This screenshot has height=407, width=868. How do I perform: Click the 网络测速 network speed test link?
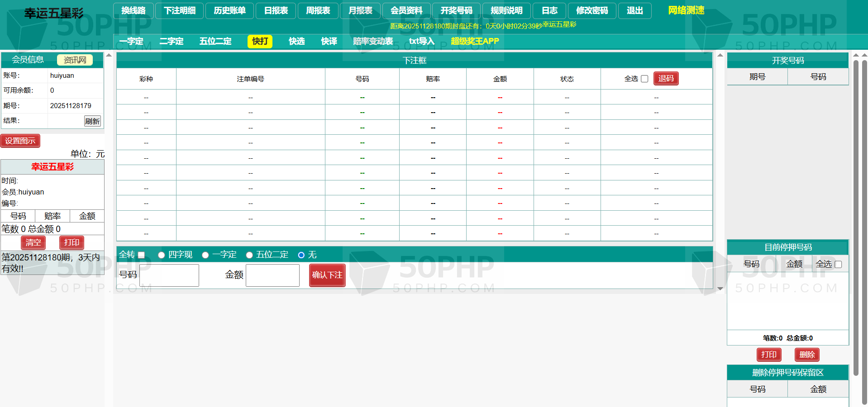[686, 10]
